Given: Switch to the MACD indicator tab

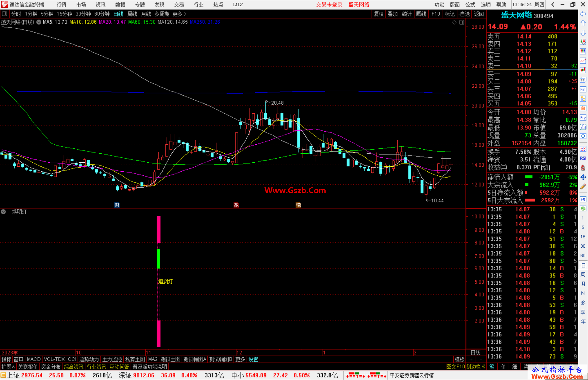Looking at the screenshot, I should pyautogui.click(x=34, y=359).
